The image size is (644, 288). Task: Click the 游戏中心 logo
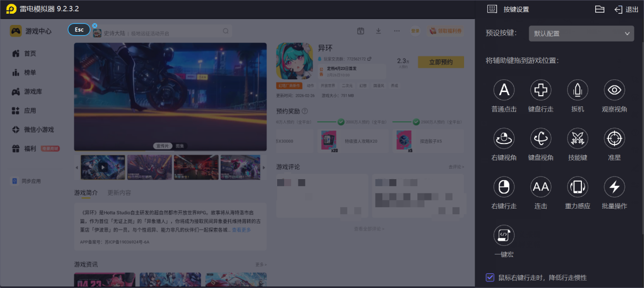click(31, 31)
